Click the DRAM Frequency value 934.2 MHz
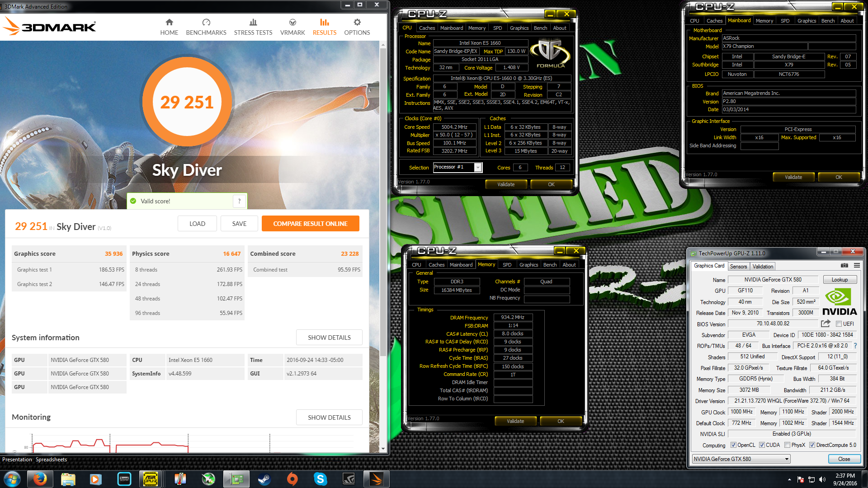868x488 pixels. [x=513, y=318]
